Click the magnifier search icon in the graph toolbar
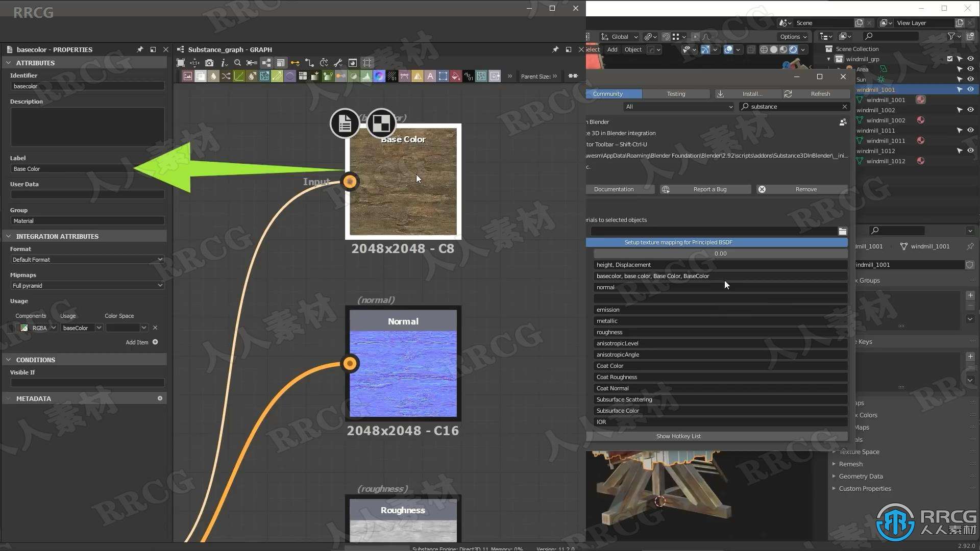 coord(237,63)
